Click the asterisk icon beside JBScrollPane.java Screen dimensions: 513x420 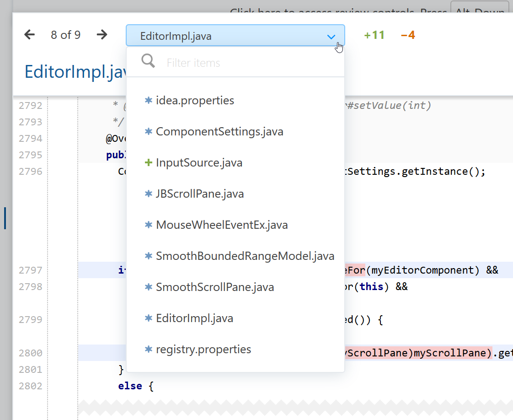[148, 194]
